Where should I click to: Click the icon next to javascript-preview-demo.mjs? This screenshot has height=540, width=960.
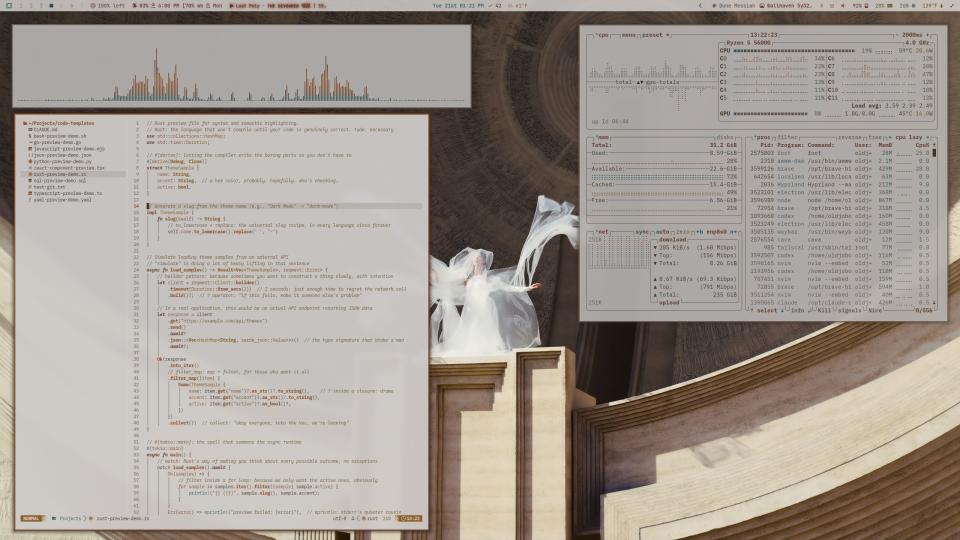[x=30, y=149]
